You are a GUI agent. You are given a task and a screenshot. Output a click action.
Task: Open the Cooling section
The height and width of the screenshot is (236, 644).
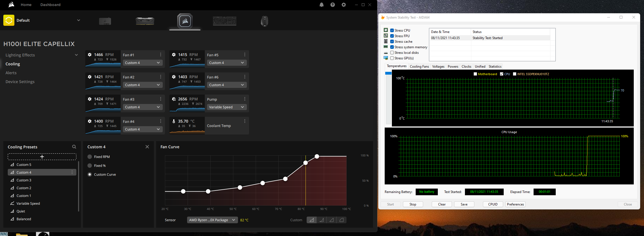tap(13, 64)
